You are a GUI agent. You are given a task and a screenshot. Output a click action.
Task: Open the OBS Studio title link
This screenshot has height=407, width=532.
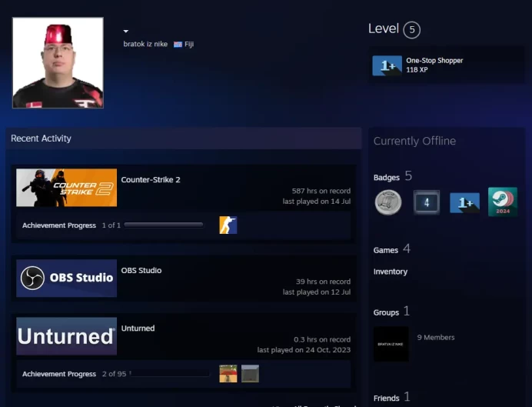tap(141, 271)
